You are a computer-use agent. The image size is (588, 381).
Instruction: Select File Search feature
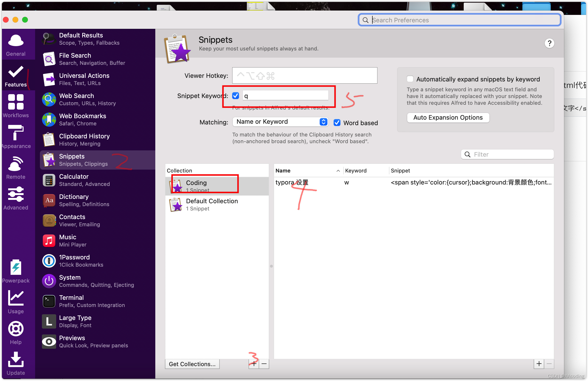(x=97, y=59)
